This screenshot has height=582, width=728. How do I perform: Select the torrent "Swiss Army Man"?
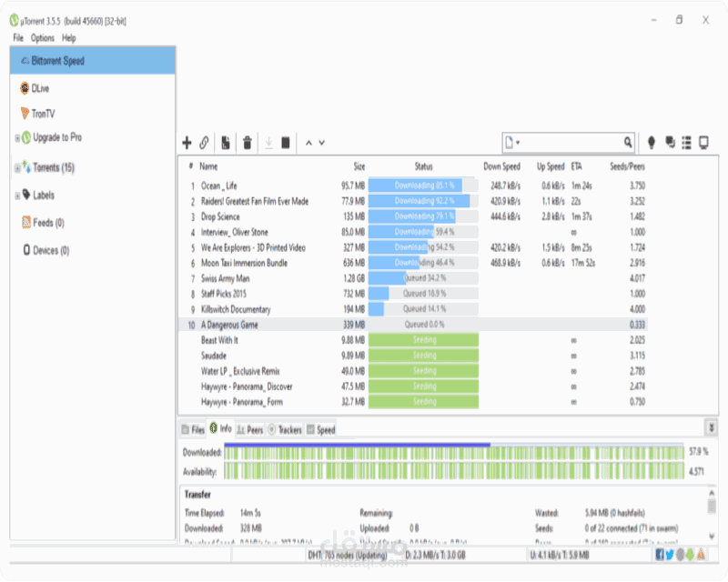click(413, 278)
